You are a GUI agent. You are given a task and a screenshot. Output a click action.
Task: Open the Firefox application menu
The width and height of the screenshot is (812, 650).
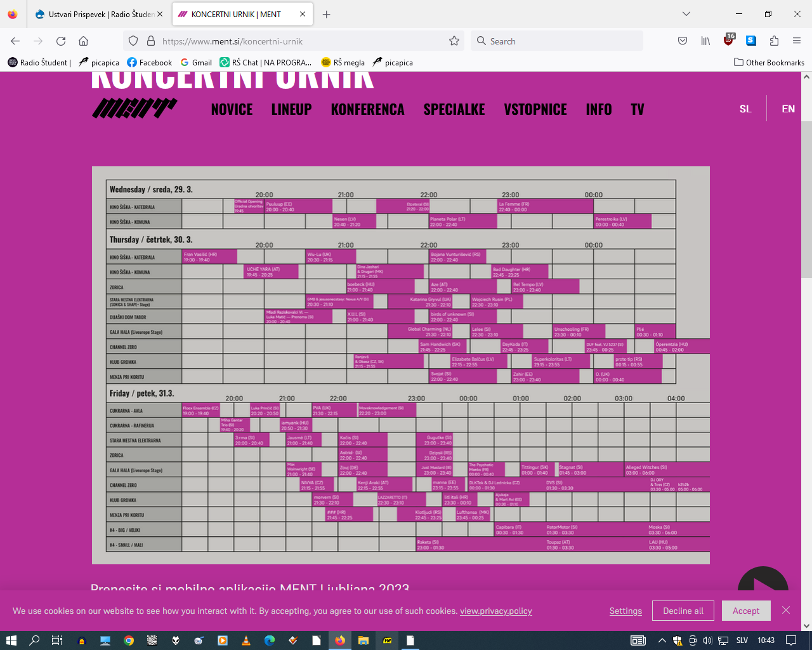[x=797, y=41]
